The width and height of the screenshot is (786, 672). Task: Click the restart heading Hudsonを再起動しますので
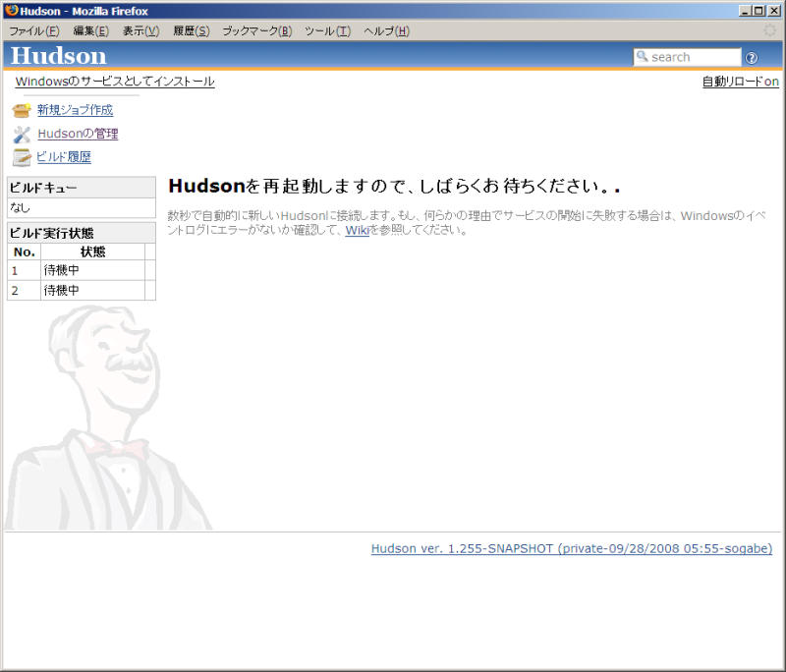click(394, 186)
